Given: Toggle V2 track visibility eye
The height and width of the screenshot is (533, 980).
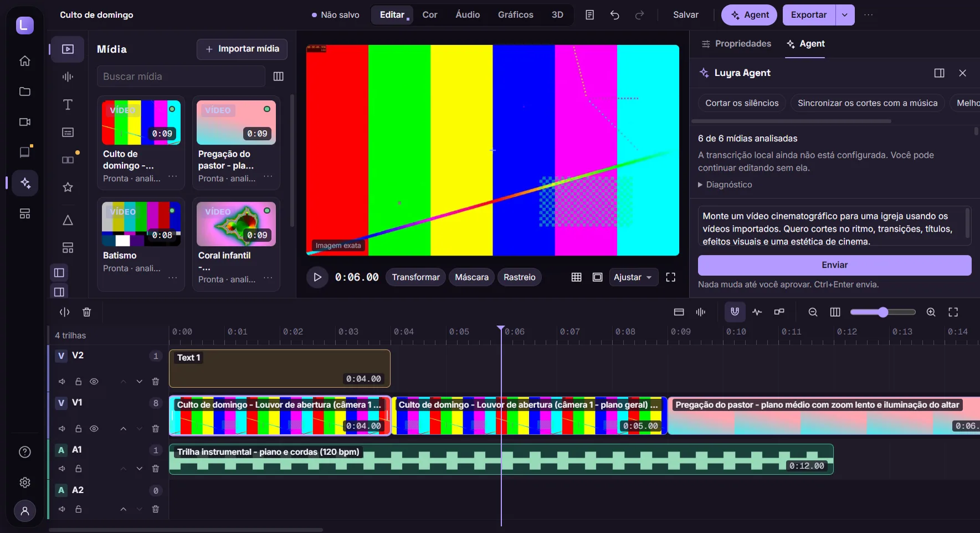Looking at the screenshot, I should (x=94, y=382).
